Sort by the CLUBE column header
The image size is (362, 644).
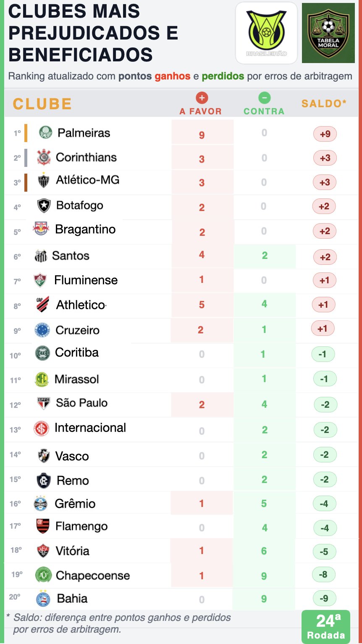42,104
